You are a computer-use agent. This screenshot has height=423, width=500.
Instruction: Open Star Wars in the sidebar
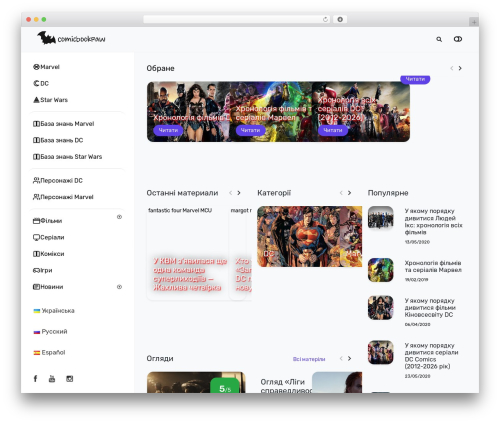(x=54, y=100)
